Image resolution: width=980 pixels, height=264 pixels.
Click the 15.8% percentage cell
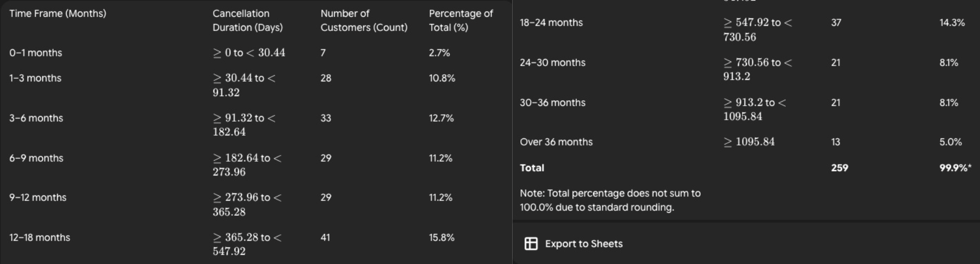441,238
